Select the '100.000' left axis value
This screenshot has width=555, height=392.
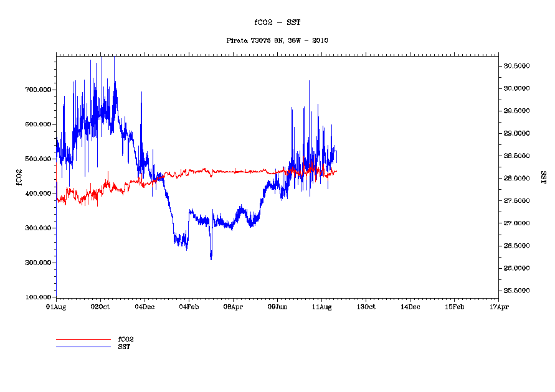pos(38,297)
